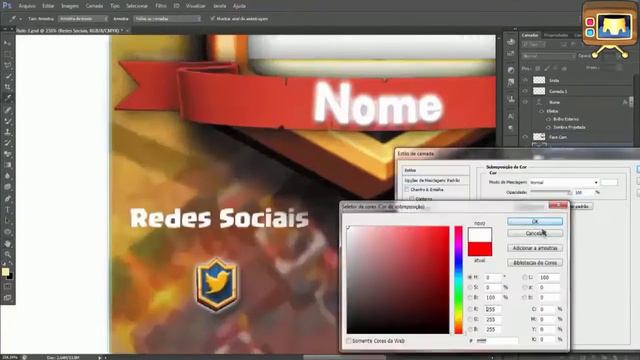Open Character panel icon in side strip
The width and height of the screenshot is (640, 360).
pos(511,116)
